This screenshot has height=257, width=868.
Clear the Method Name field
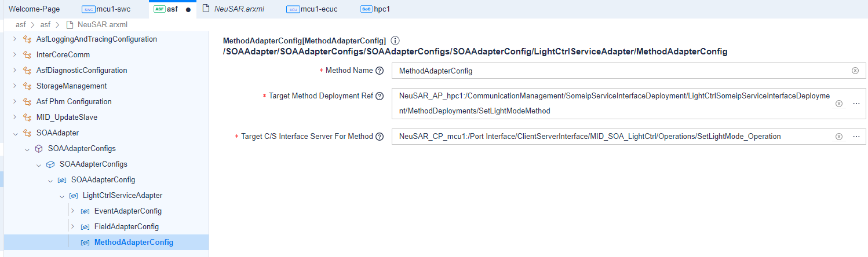[x=855, y=71]
